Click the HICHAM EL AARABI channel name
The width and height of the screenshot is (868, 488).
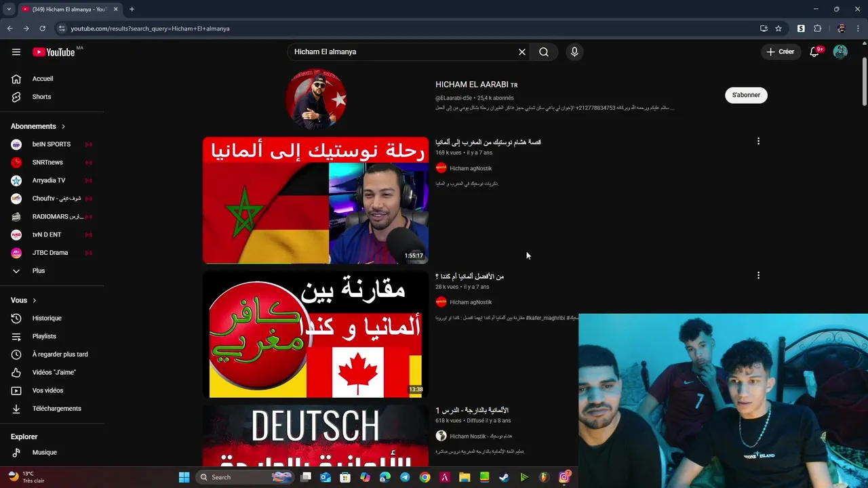(476, 85)
